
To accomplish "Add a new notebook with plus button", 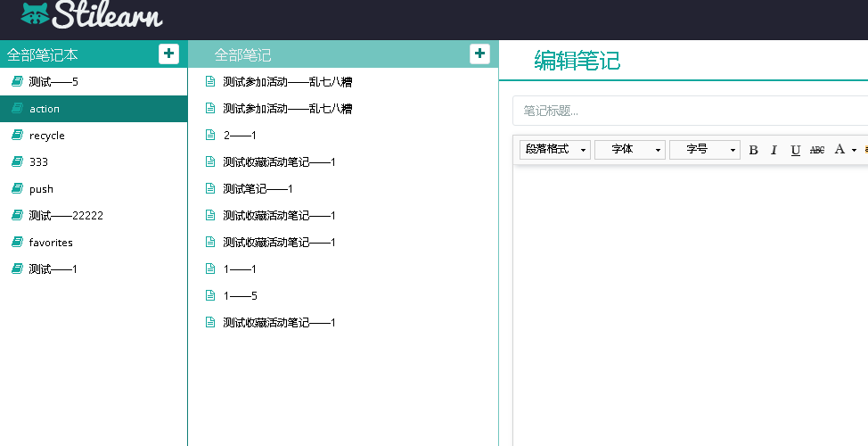I will click(168, 54).
